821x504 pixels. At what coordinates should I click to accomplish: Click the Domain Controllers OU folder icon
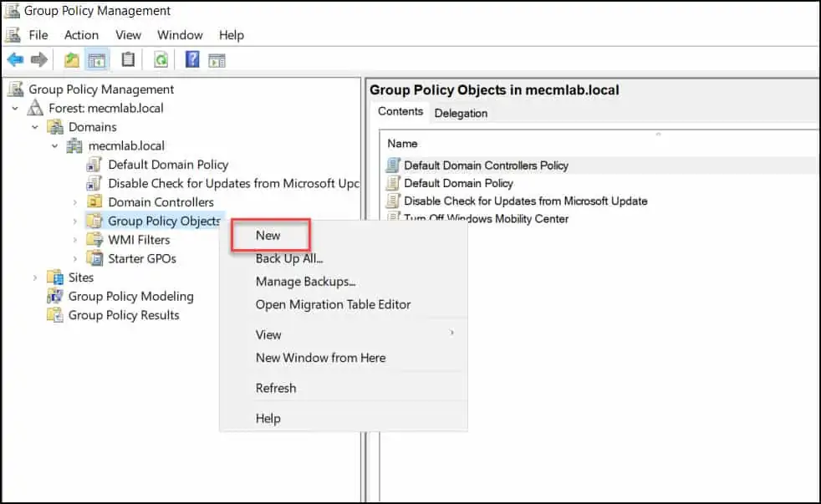click(94, 201)
